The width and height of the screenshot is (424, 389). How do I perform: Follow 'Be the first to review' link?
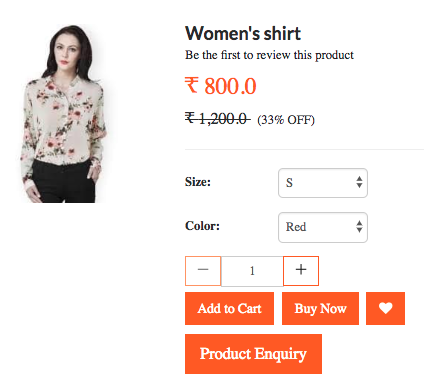[x=269, y=55]
